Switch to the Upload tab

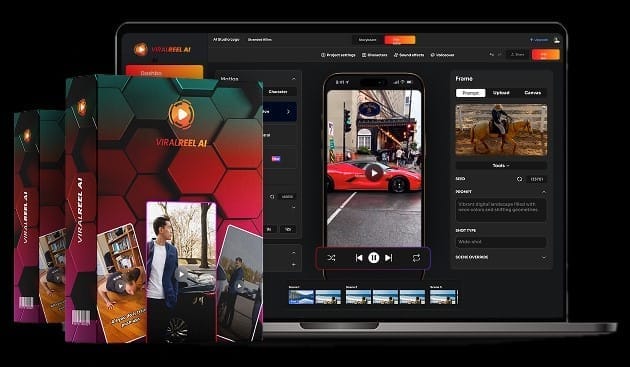click(501, 93)
